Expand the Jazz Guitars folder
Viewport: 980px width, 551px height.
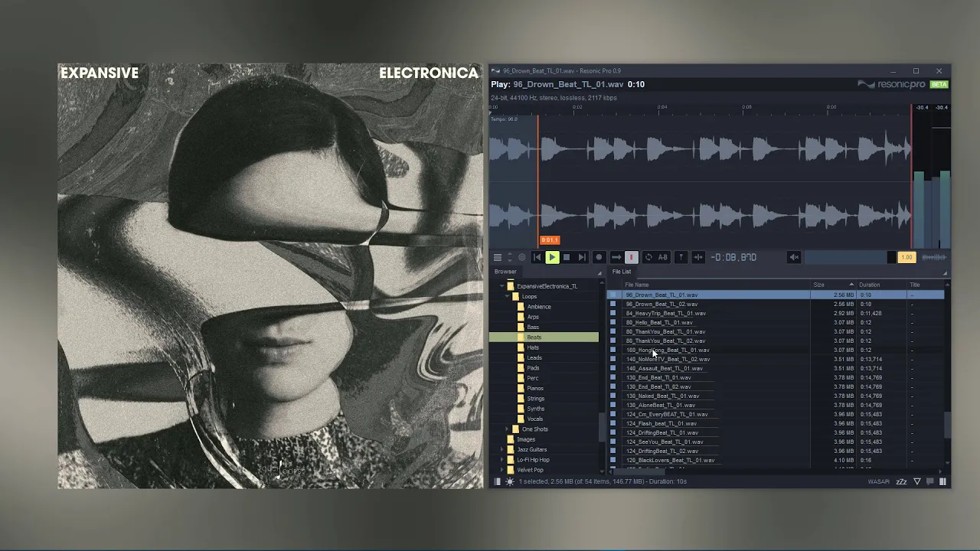[501, 450]
